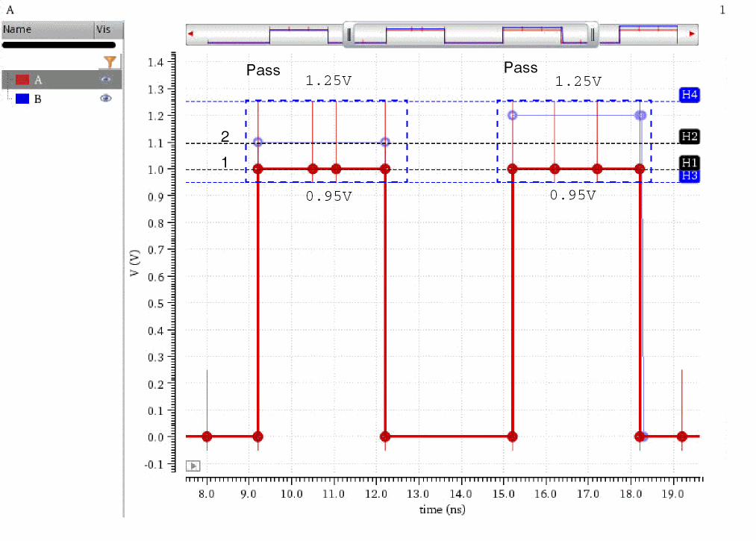The width and height of the screenshot is (756, 541).
Task: Click the play triangle icon in plot corner
Action: point(193,466)
